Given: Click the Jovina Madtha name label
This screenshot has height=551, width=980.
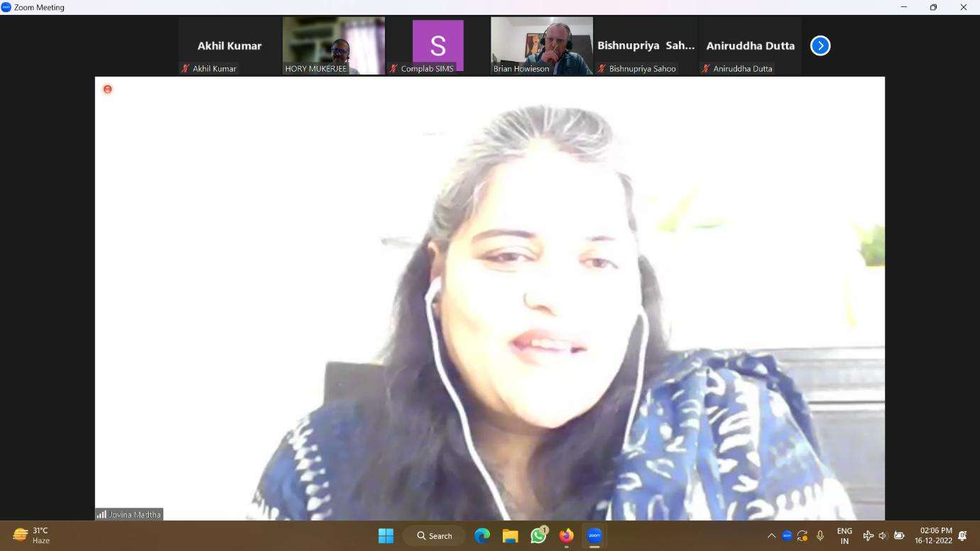Looking at the screenshot, I should click(x=135, y=515).
